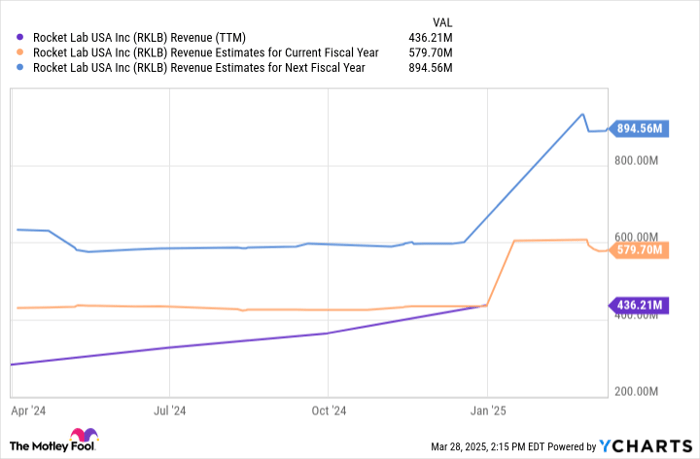This screenshot has width=700, height=459.
Task: Click the 800.00M y-axis label
Action: click(637, 160)
